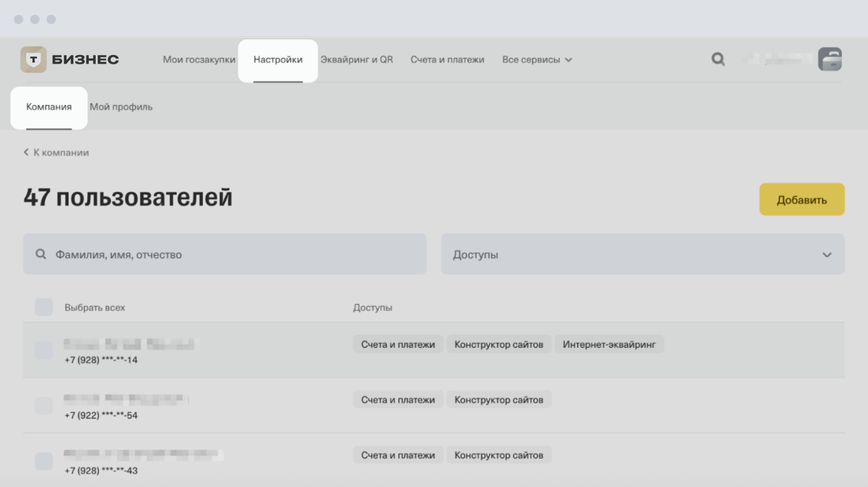Toggle the 'Выбрать всех' checkbox
The height and width of the screenshot is (487, 868).
coord(44,307)
